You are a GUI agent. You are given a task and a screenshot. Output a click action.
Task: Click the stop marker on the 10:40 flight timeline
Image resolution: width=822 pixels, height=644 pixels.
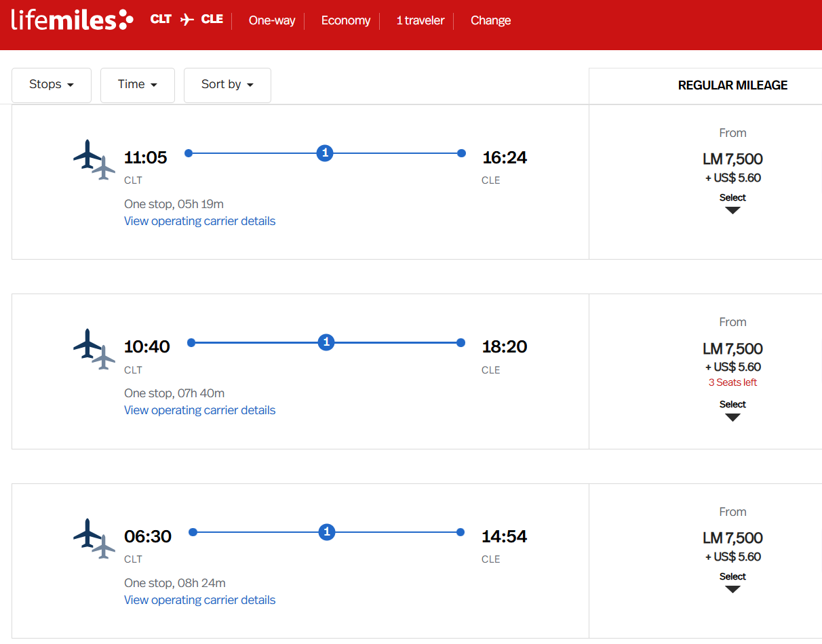pyautogui.click(x=326, y=342)
